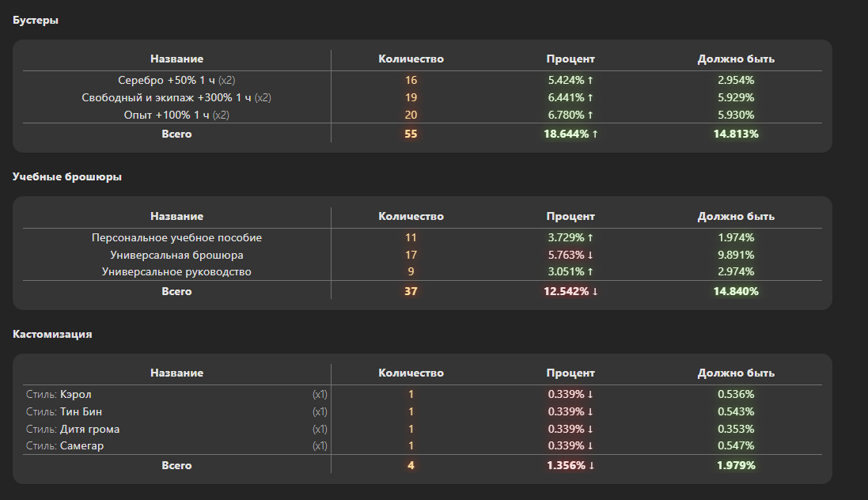
Task: Click the "Стиль: Самегар" style name
Action: click(x=81, y=446)
